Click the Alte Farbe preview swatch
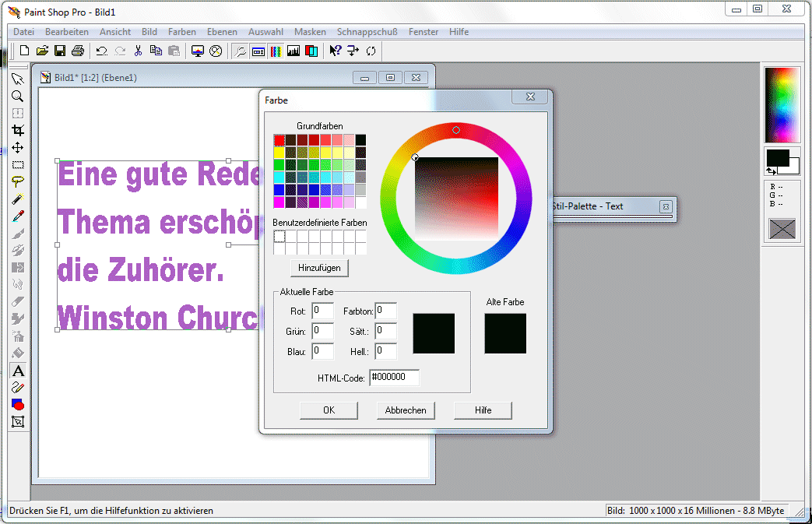 point(505,333)
